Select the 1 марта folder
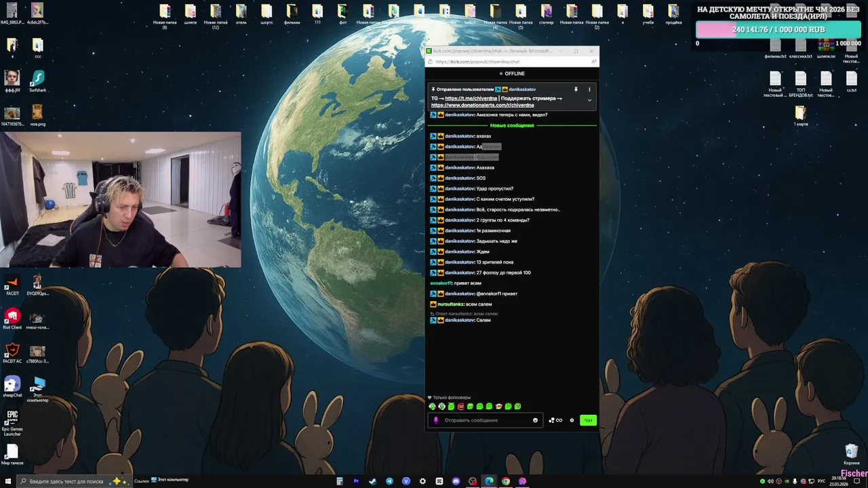Image resolution: width=868 pixels, height=488 pixels. [800, 116]
